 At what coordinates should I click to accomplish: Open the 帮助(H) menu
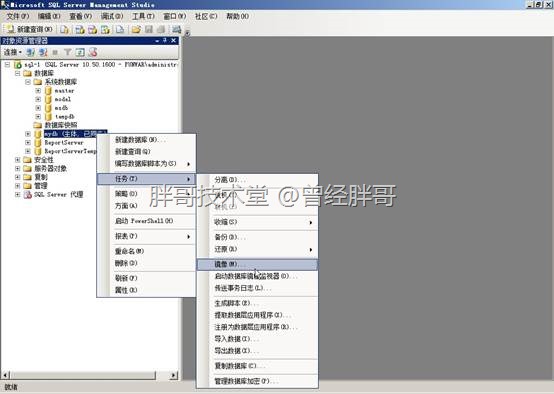[237, 16]
